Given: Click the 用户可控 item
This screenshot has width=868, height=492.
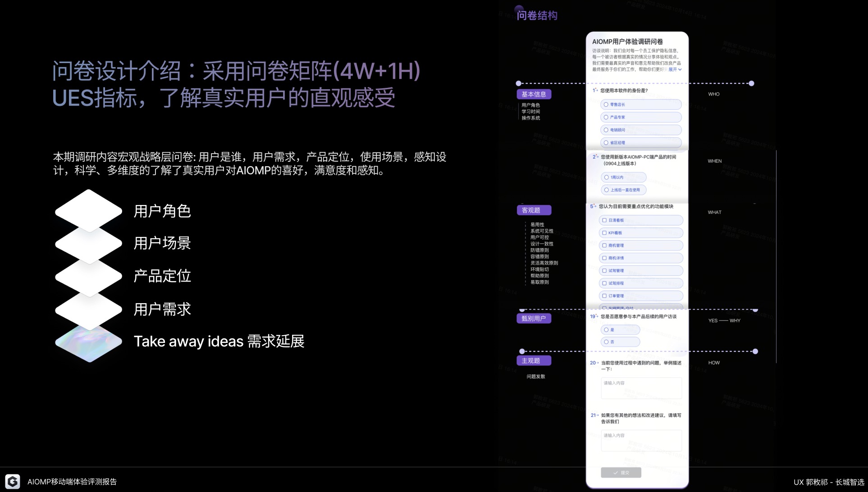Looking at the screenshot, I should click(x=539, y=237).
